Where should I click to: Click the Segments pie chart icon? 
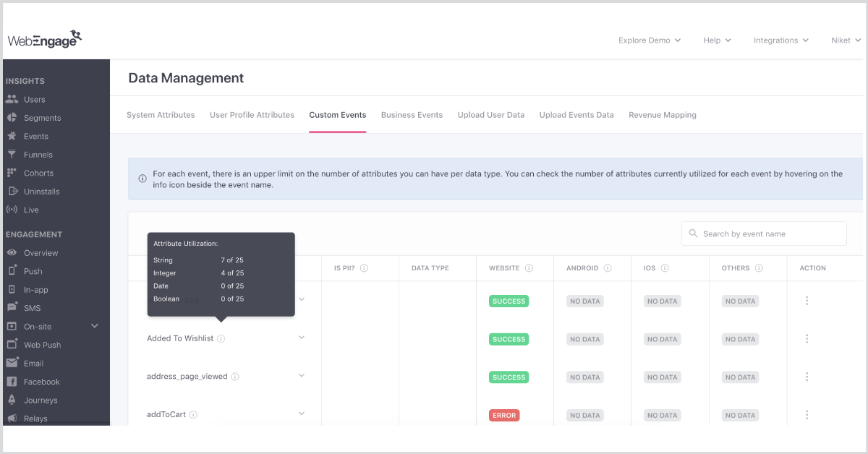[x=11, y=118]
